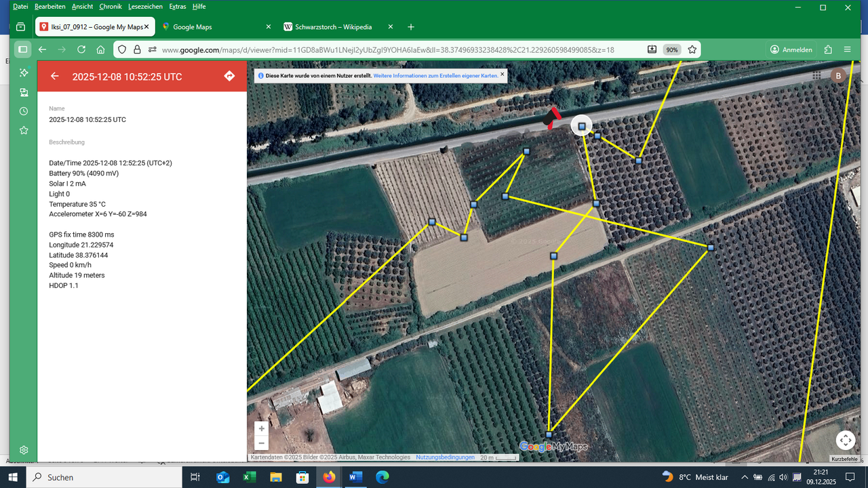The width and height of the screenshot is (868, 488).
Task: Expand the hidden icons chevron in the system tray
Action: (x=744, y=476)
